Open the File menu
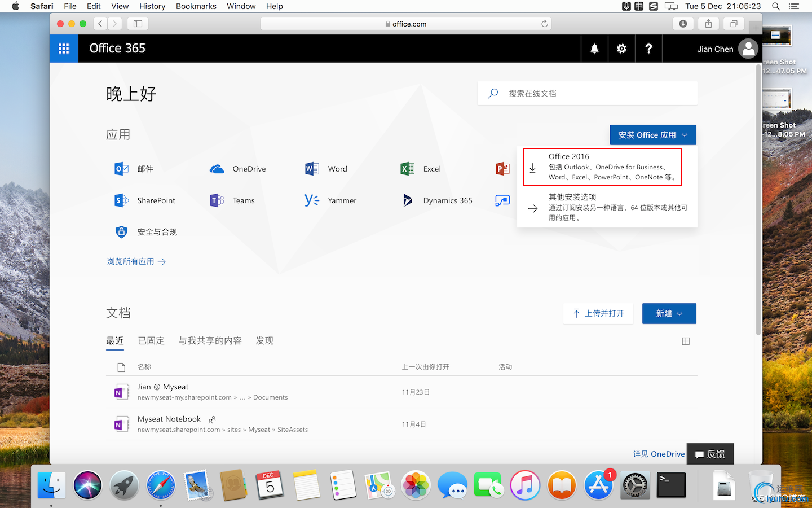The height and width of the screenshot is (508, 812). coord(70,6)
